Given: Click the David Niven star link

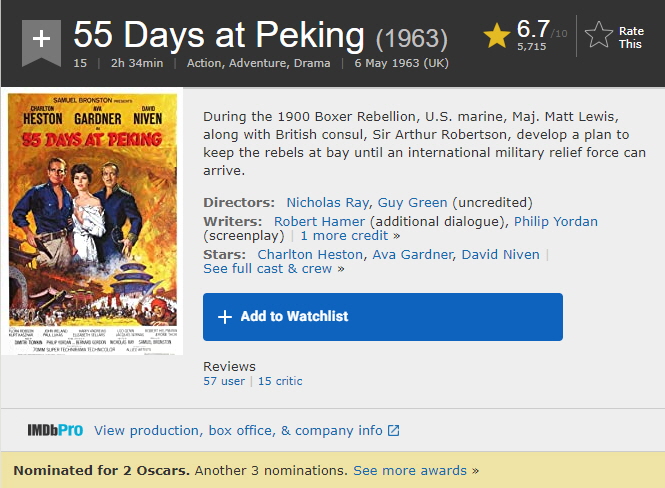Looking at the screenshot, I should click(x=500, y=254).
